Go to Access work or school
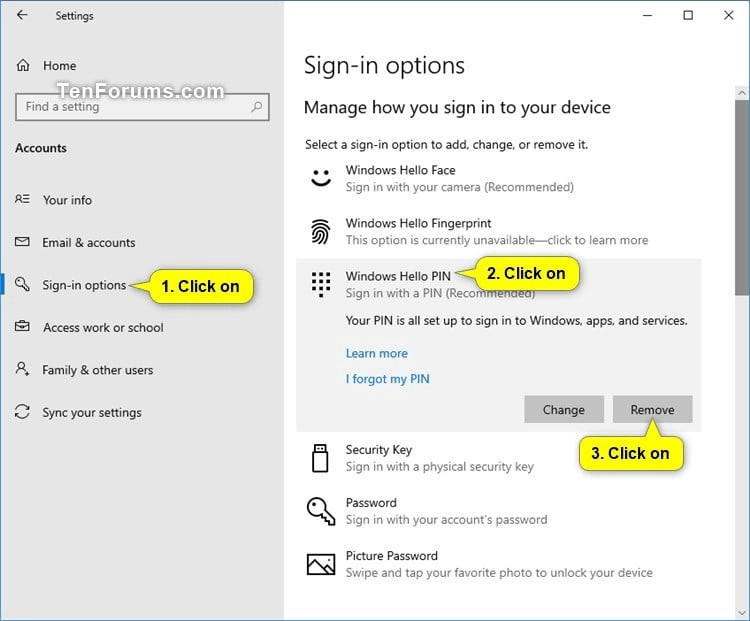750x621 pixels. (x=102, y=328)
